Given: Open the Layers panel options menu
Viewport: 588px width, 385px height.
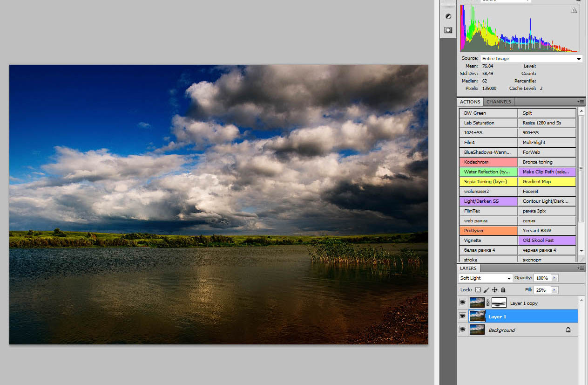Looking at the screenshot, I should pyautogui.click(x=581, y=268).
